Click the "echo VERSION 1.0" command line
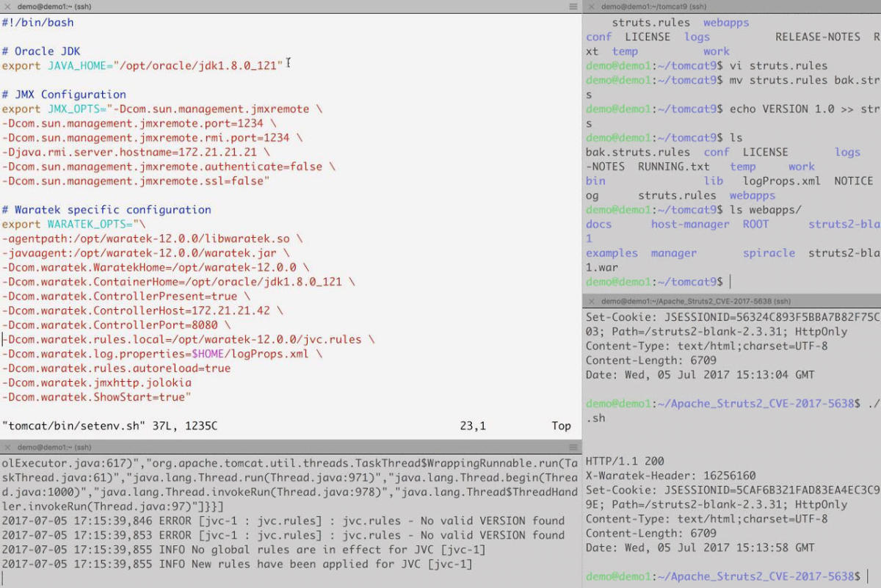This screenshot has width=881, height=588. (x=805, y=109)
